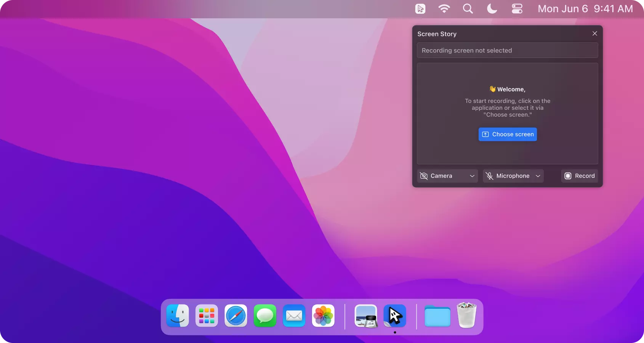Expand the Camera selection dropdown
This screenshot has height=343, width=644.
pyautogui.click(x=472, y=176)
